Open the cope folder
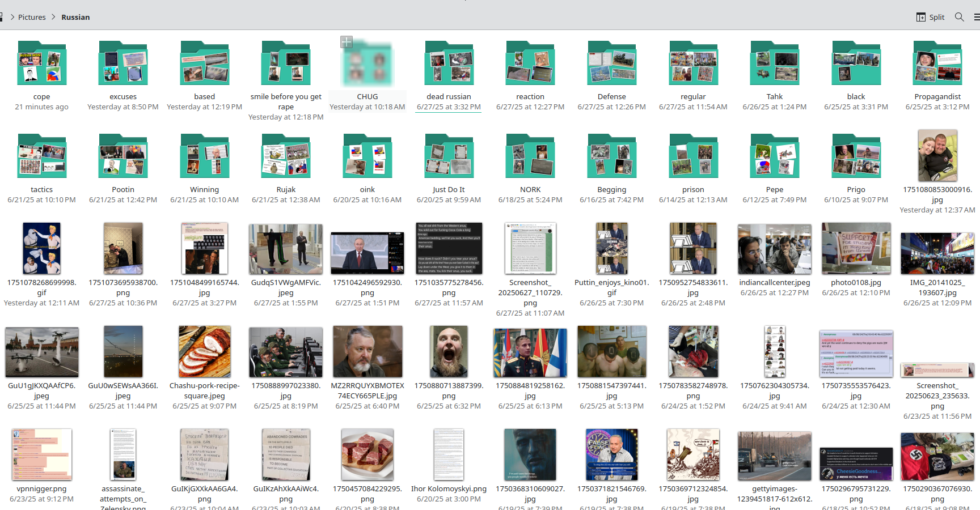Image resolution: width=980 pixels, height=510 pixels. (41, 63)
